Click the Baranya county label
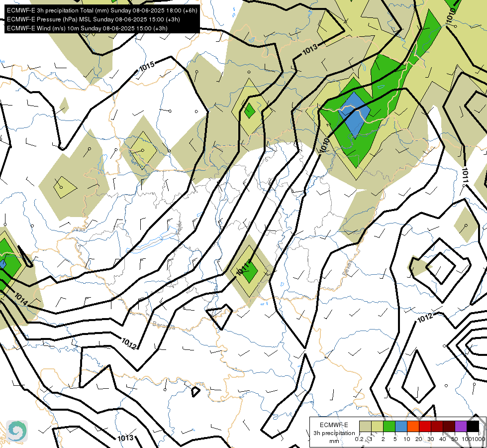The width and height of the screenshot is (487, 448). [164, 325]
